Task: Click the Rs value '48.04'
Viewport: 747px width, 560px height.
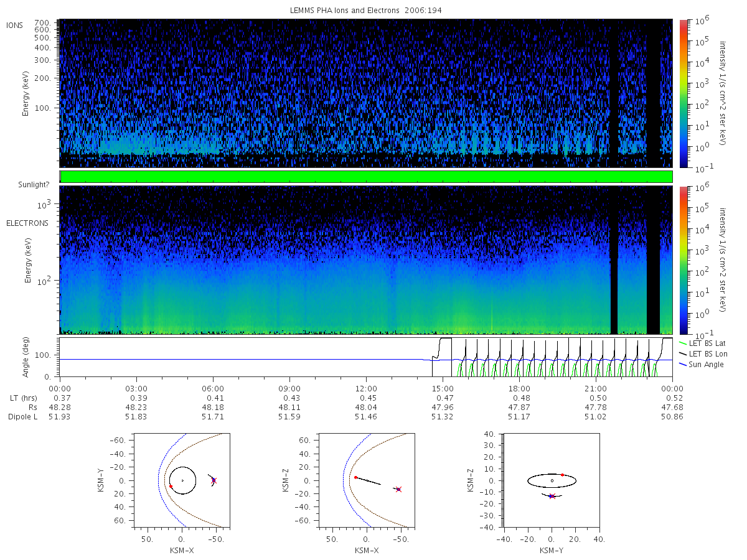Action: pos(366,408)
